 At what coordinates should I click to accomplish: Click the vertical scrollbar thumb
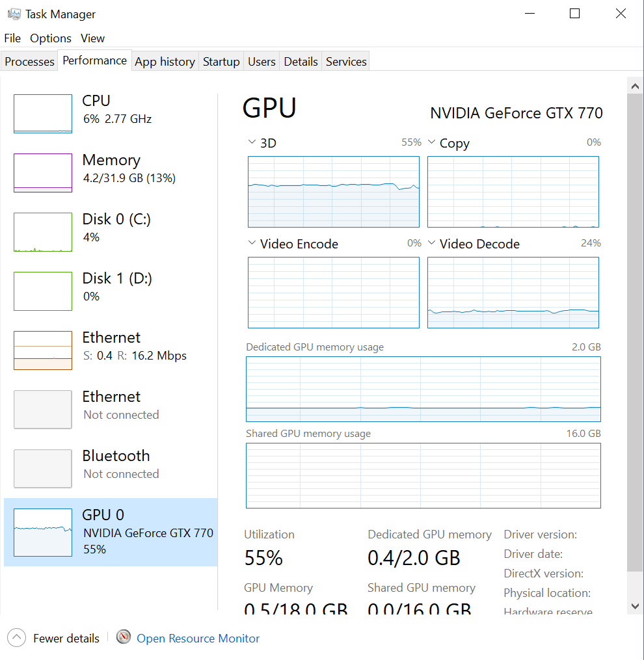[635, 332]
